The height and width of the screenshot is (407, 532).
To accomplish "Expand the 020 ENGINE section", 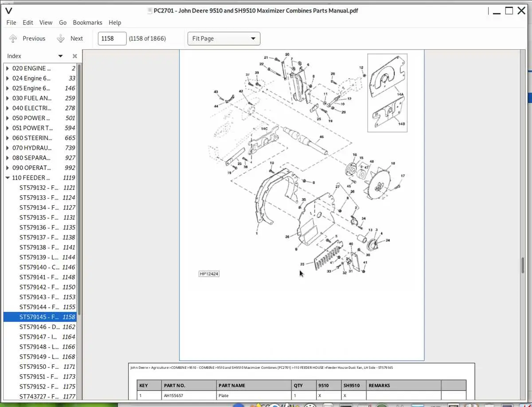I will [x=7, y=68].
